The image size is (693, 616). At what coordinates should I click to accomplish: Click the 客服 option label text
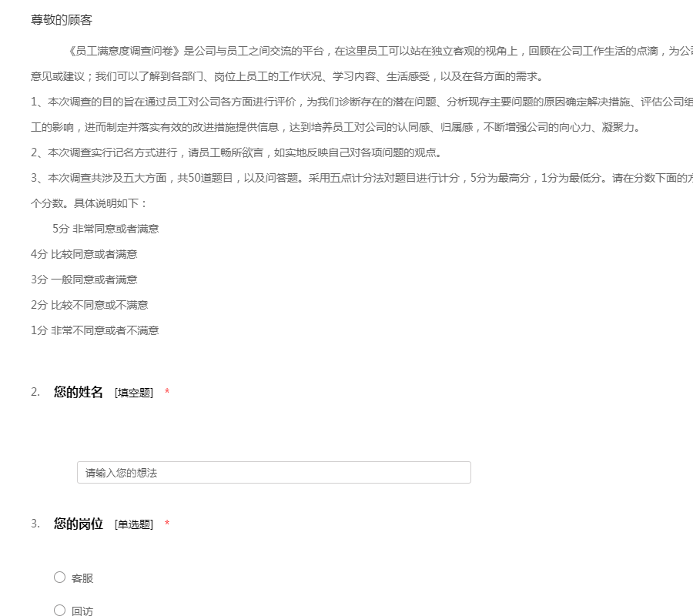point(82,578)
